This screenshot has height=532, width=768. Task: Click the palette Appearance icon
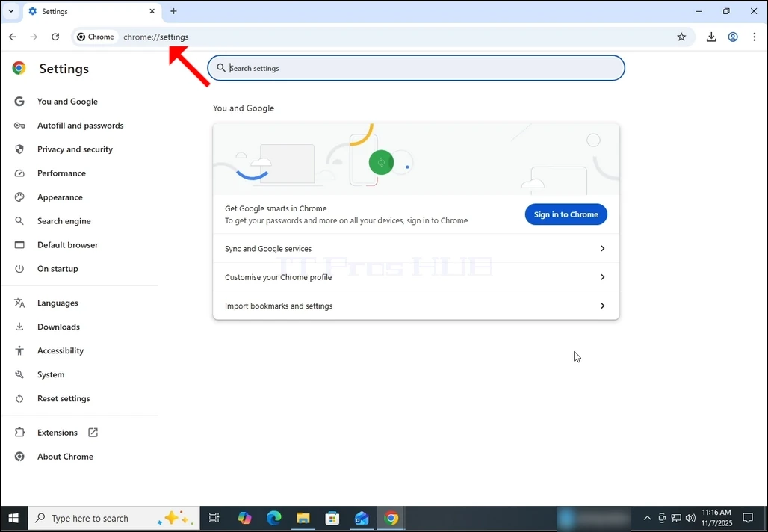pyautogui.click(x=19, y=197)
